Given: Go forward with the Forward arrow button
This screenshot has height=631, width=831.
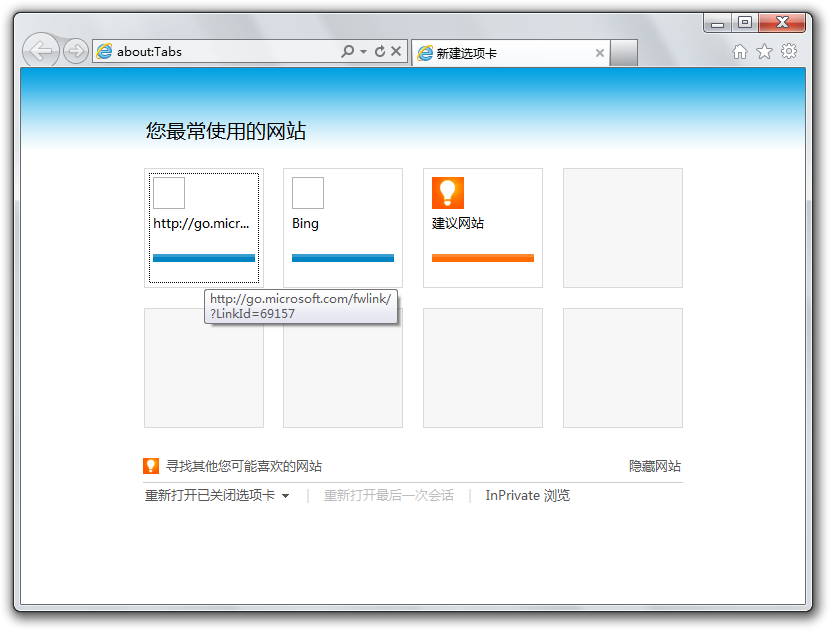Looking at the screenshot, I should coord(76,51).
